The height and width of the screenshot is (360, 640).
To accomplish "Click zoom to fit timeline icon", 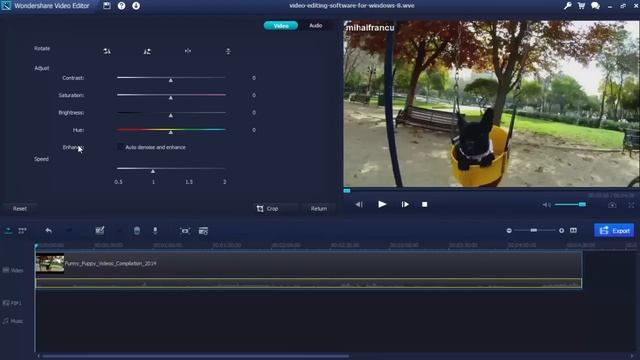I will (x=573, y=231).
